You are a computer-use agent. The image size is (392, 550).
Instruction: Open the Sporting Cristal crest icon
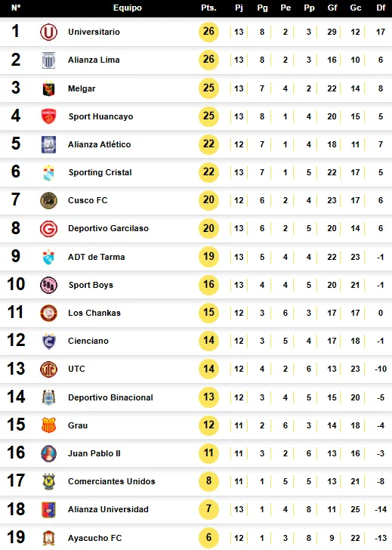pyautogui.click(x=48, y=172)
